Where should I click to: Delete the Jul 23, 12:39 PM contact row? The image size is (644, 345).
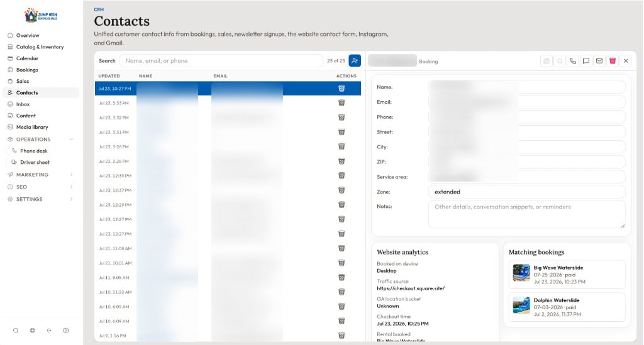click(341, 175)
